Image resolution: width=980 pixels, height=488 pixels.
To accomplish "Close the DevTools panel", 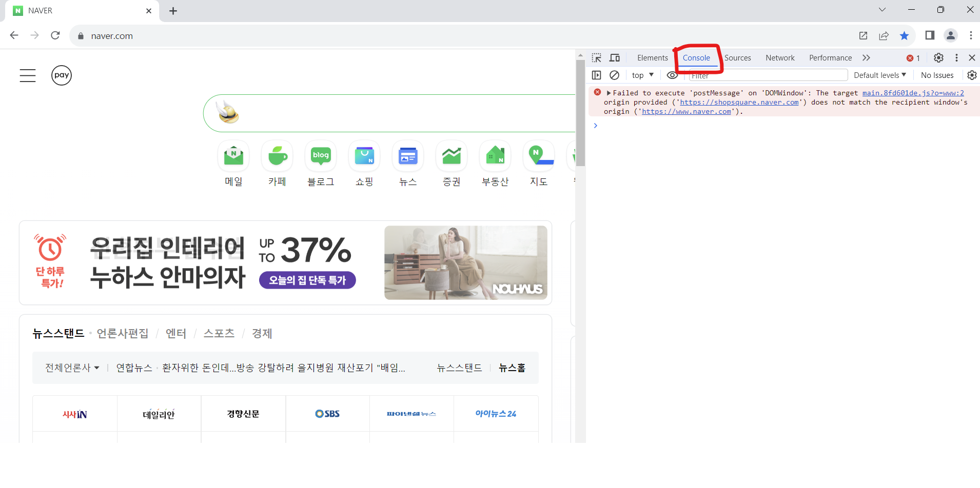I will click(972, 58).
